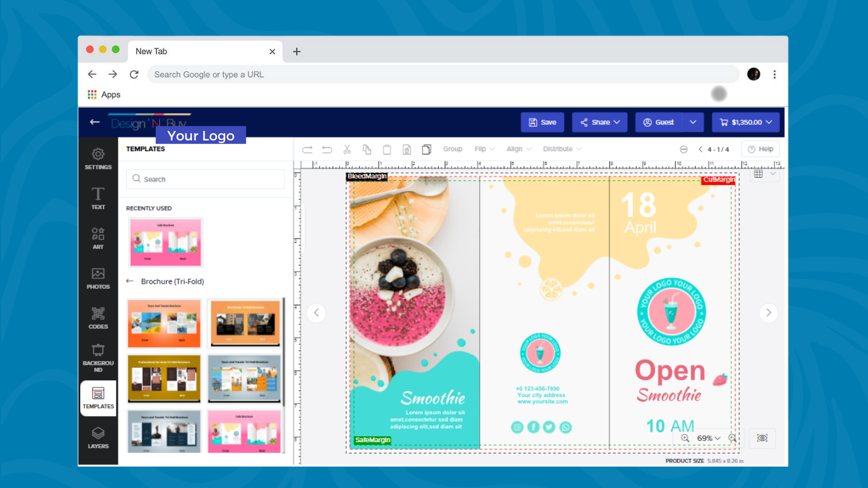
Task: Select the '10 AM' text on canvas
Action: 670,426
